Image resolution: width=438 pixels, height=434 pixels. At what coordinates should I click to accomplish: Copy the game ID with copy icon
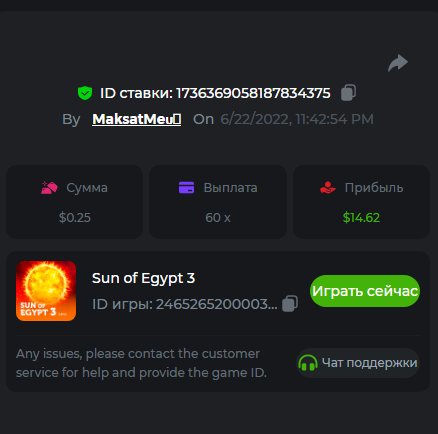coord(290,304)
